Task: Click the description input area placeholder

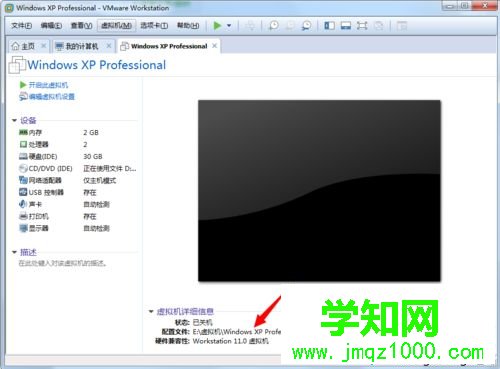Action: click(63, 263)
